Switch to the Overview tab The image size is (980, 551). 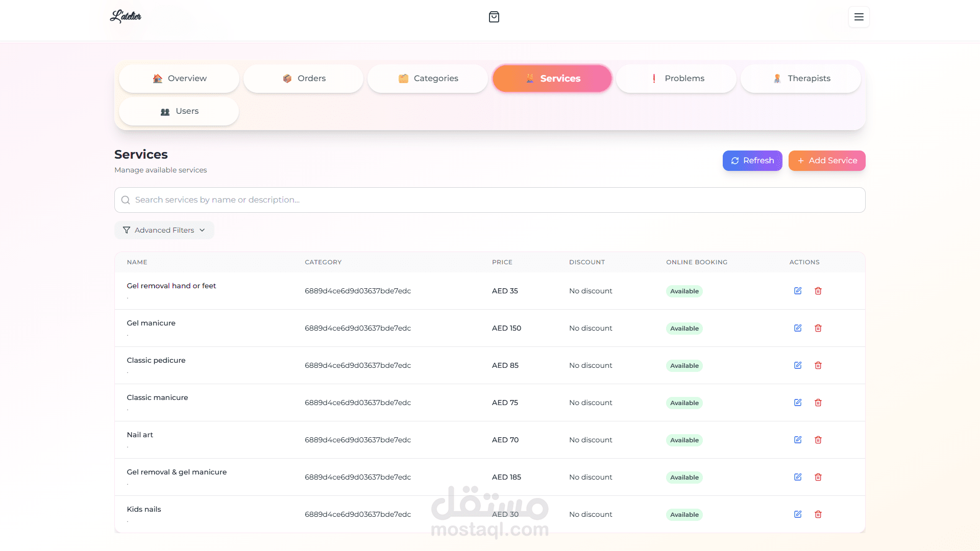pyautogui.click(x=179, y=79)
